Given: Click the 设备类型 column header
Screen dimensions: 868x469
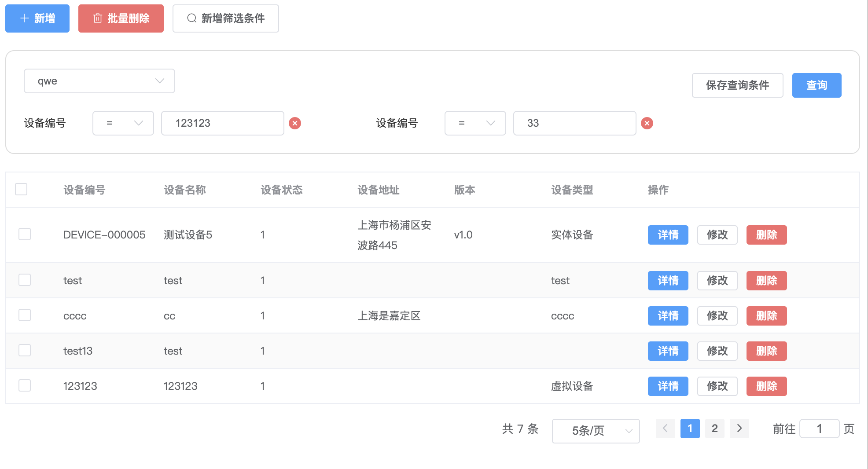Looking at the screenshot, I should (572, 190).
